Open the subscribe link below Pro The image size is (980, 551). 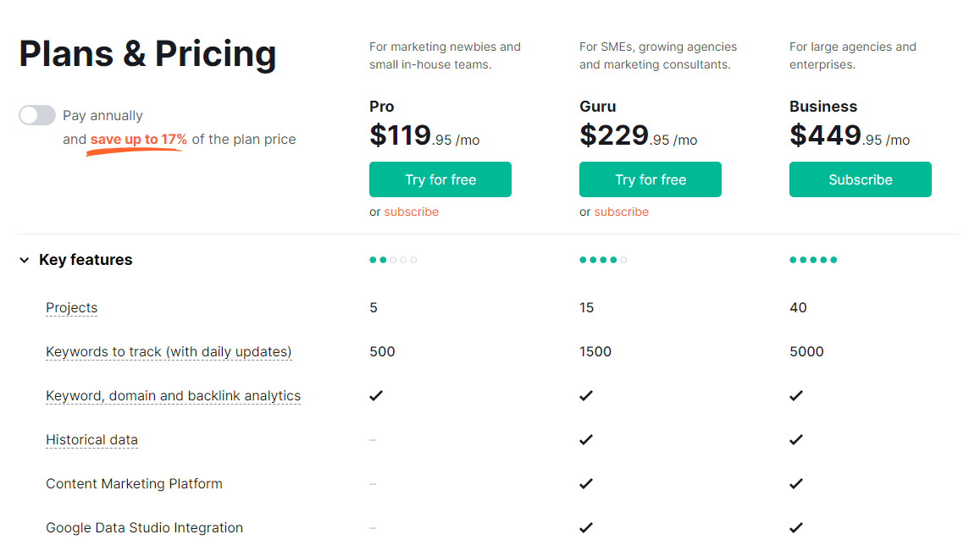point(412,211)
